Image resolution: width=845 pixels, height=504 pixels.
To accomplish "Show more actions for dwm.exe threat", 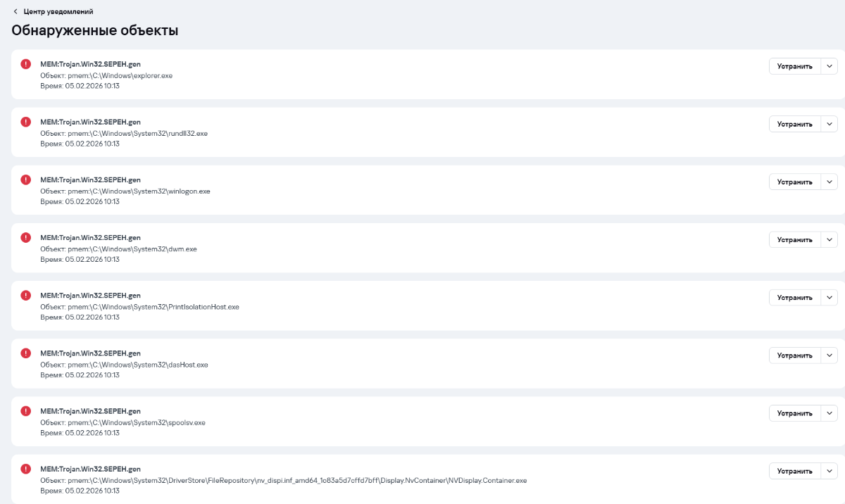I will tap(830, 239).
